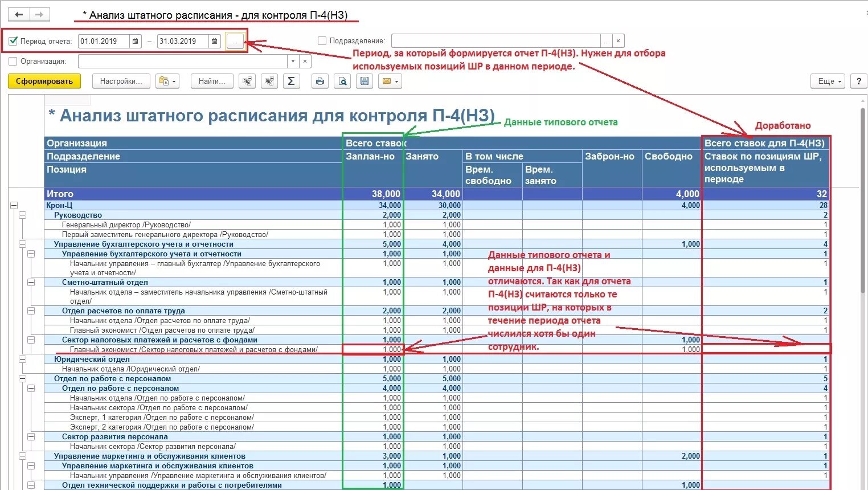The height and width of the screenshot is (490, 868).
Task: Open report variants folder dropdown
Action: pos(167,81)
